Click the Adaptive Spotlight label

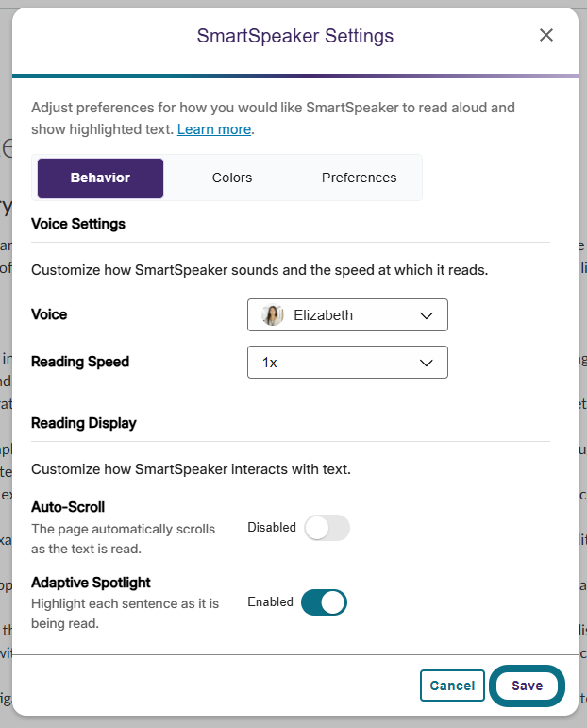(91, 583)
